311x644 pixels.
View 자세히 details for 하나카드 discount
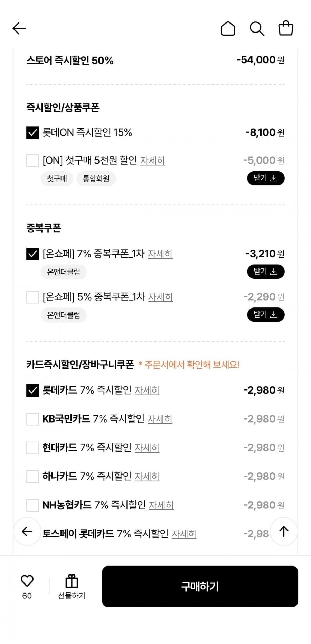click(147, 477)
